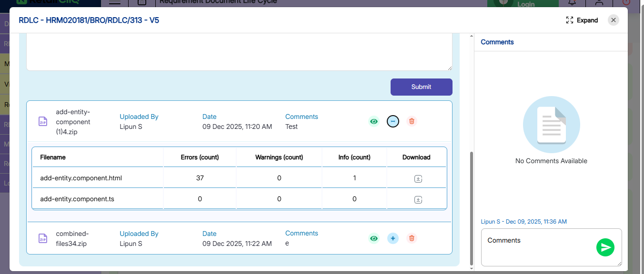644x274 pixels.
Task: Delete the add-entity-component (1)4.zip upload
Action: click(412, 121)
